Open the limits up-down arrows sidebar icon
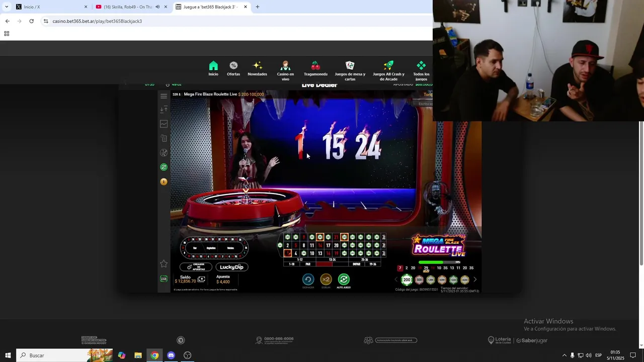Screen dimensions: 644x362 (x=164, y=110)
